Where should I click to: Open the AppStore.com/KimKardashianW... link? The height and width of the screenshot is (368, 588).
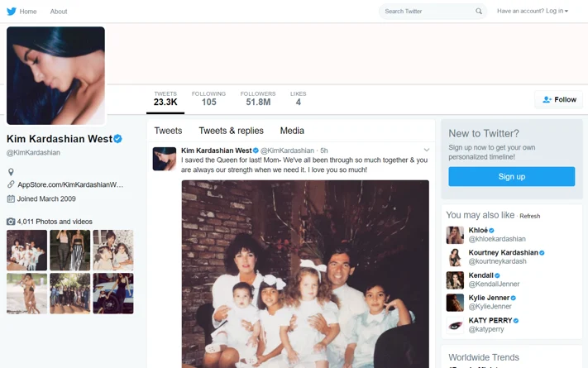click(x=70, y=184)
